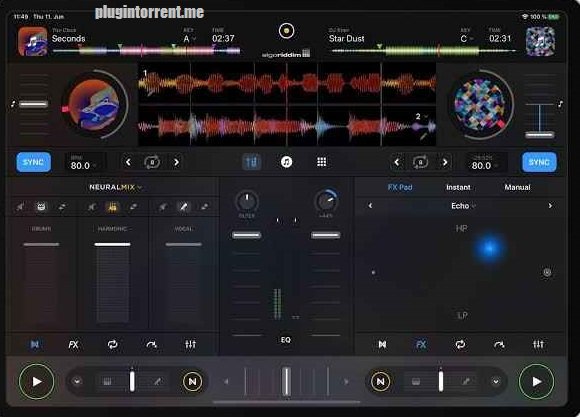Halve the deck 1 loop length
This screenshot has height=417, width=580.
pyautogui.click(x=128, y=162)
